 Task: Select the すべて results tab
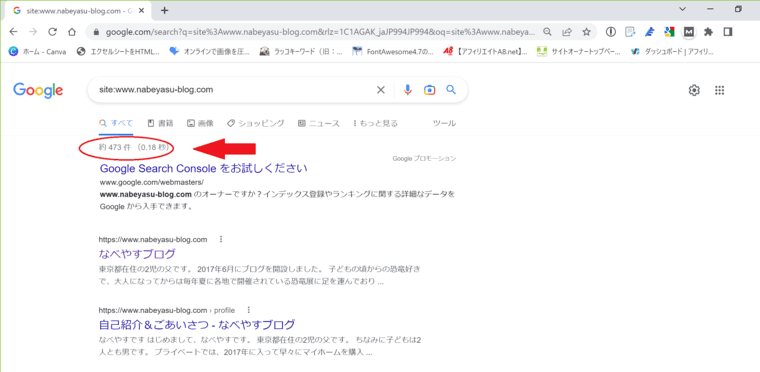click(x=116, y=123)
